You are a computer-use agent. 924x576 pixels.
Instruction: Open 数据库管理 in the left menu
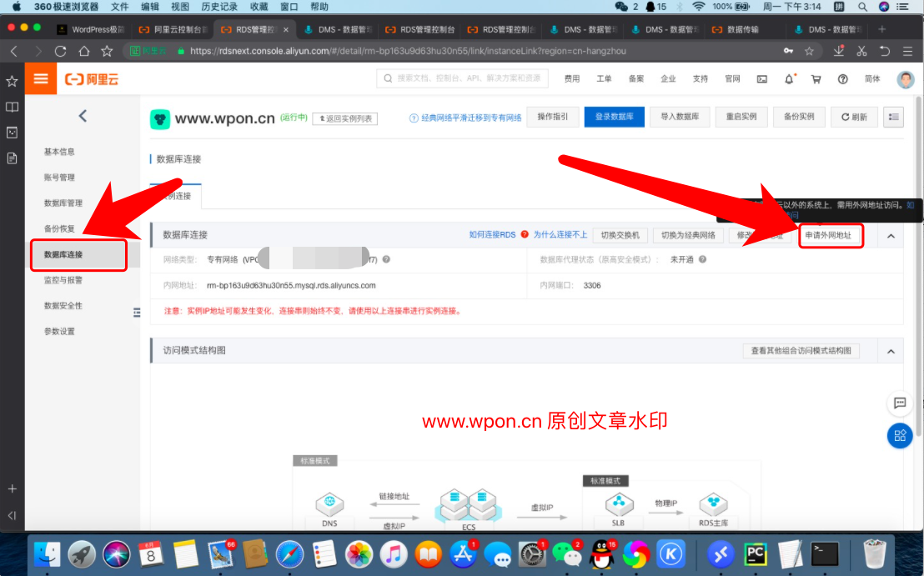63,203
